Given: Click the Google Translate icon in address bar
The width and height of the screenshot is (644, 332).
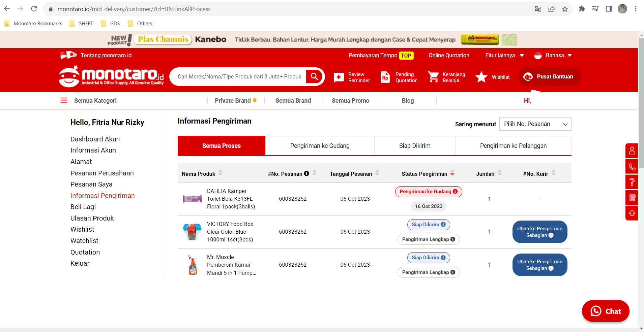Looking at the screenshot, I should point(538,9).
